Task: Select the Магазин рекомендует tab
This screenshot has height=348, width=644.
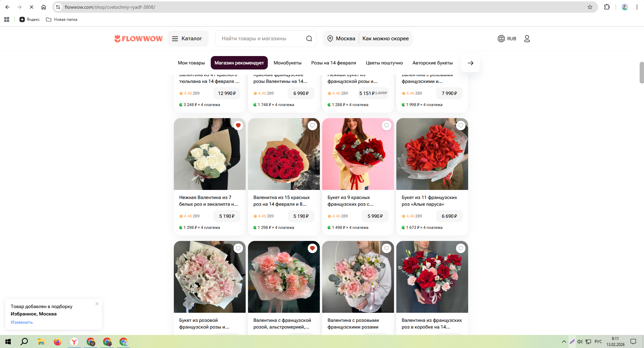Action: (239, 63)
